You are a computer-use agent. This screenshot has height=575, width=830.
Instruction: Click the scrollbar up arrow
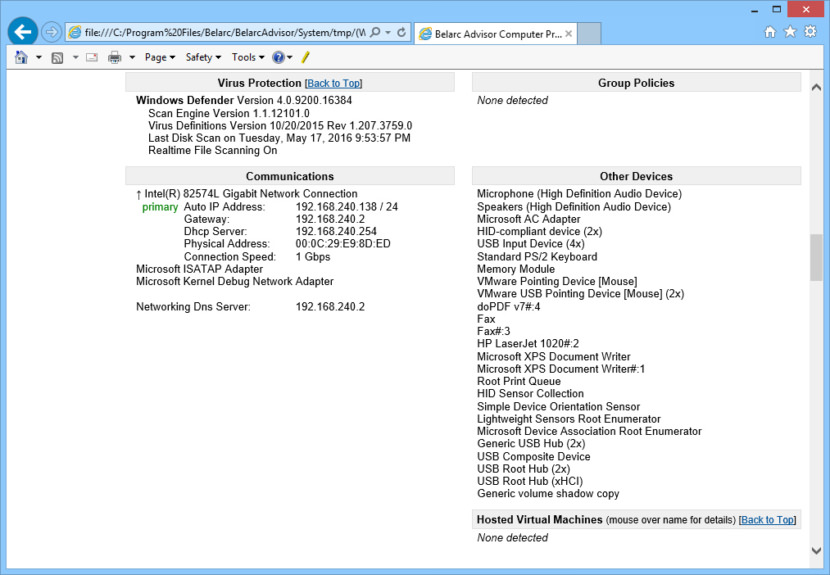[x=816, y=87]
